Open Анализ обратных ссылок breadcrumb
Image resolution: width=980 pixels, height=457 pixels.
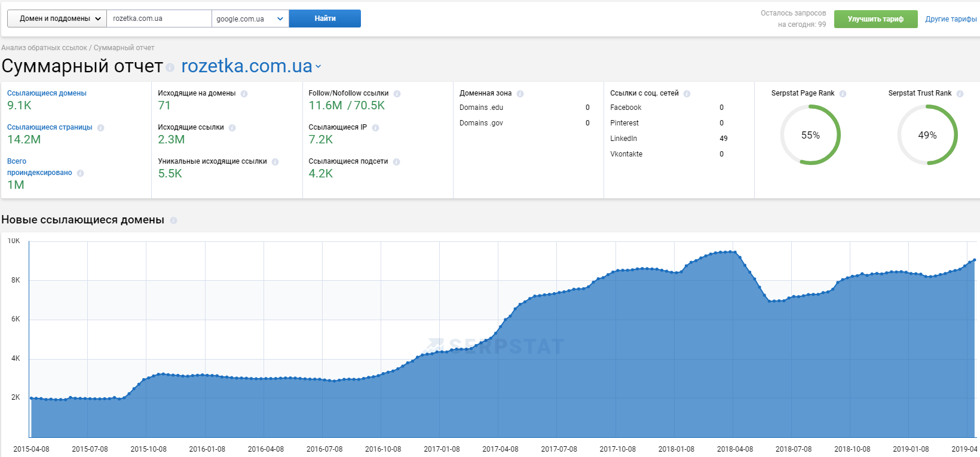click(x=44, y=48)
